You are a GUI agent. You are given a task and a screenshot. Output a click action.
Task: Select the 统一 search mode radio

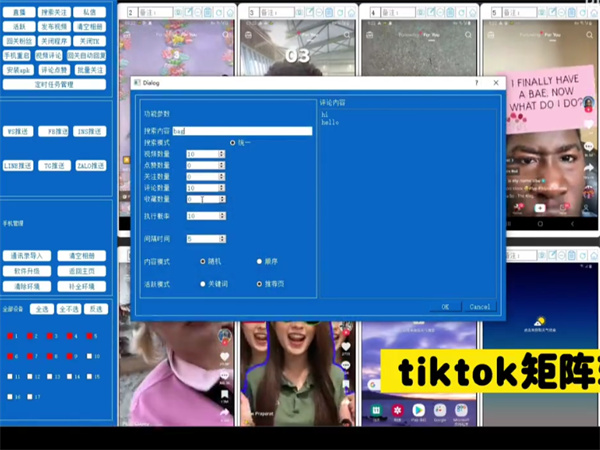pos(233,143)
